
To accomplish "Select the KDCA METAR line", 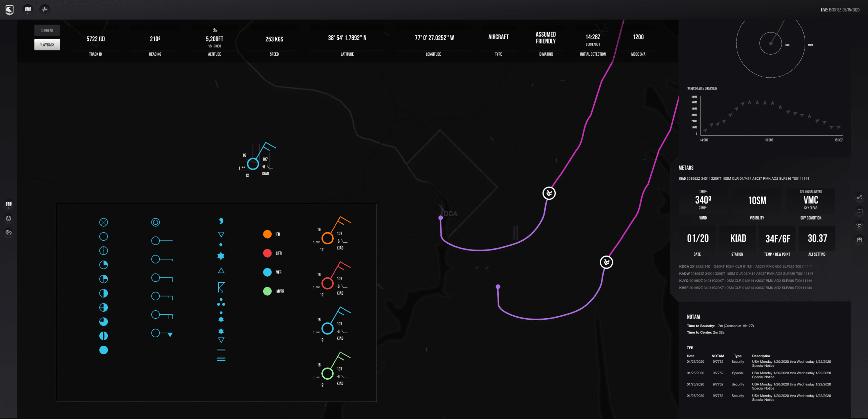I will (x=746, y=266).
